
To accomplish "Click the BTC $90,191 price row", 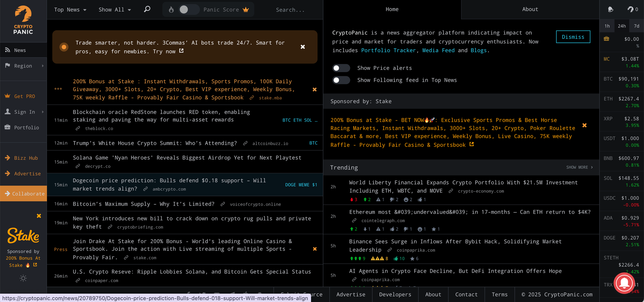I will (x=621, y=82).
